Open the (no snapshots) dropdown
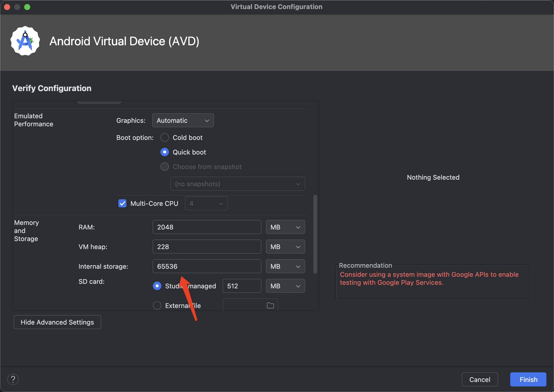The height and width of the screenshot is (392, 554). coord(238,184)
